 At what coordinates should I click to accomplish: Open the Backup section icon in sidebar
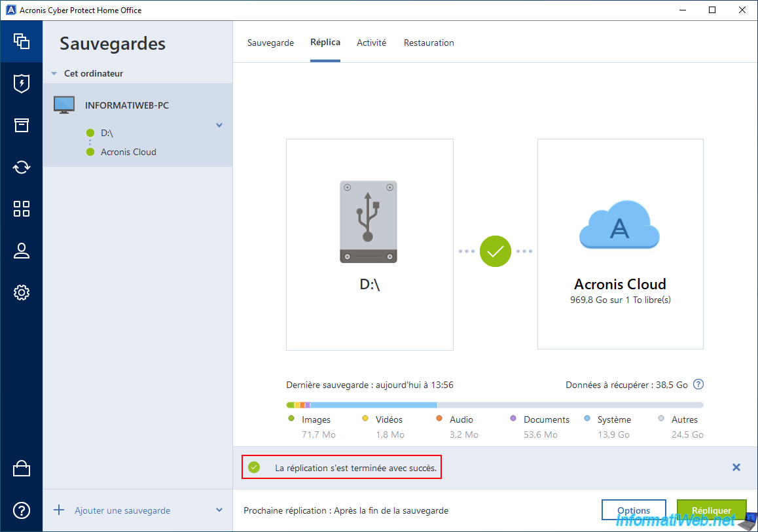tap(21, 41)
